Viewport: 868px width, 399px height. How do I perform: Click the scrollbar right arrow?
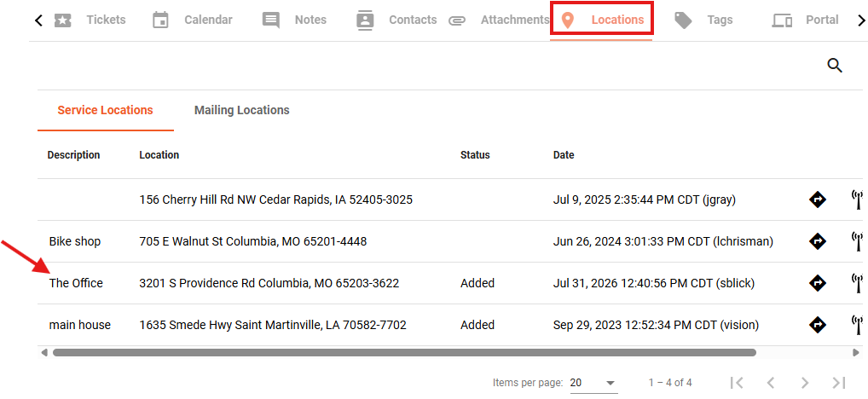[856, 352]
